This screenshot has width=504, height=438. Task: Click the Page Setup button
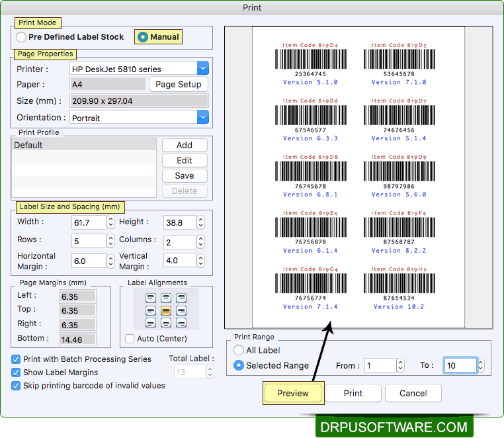point(178,85)
